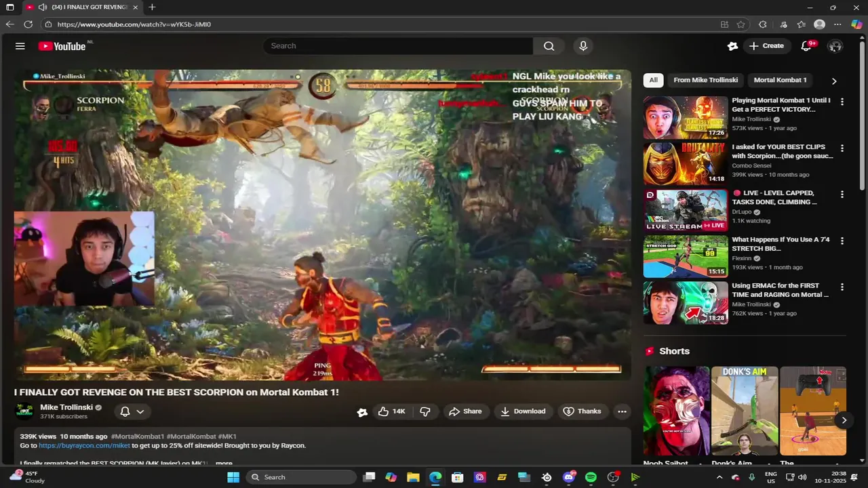Image resolution: width=868 pixels, height=488 pixels.
Task: Click into the YouTube search field
Action: click(399, 46)
